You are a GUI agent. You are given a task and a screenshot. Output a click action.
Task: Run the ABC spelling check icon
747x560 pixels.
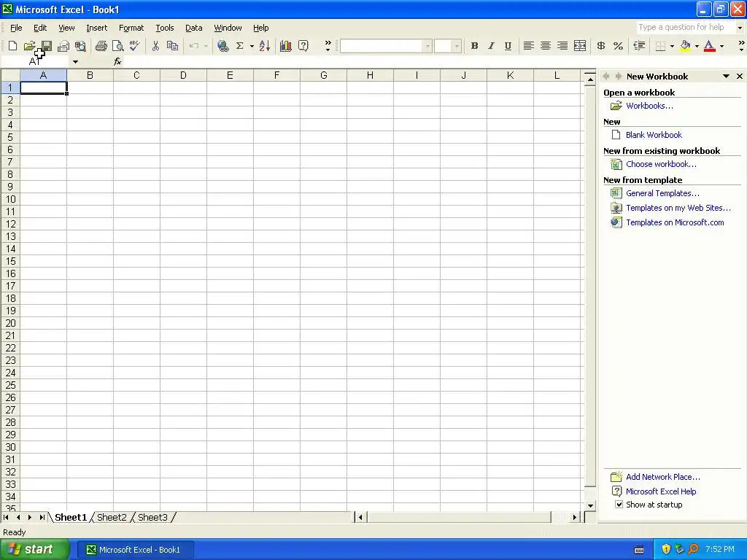pyautogui.click(x=135, y=46)
